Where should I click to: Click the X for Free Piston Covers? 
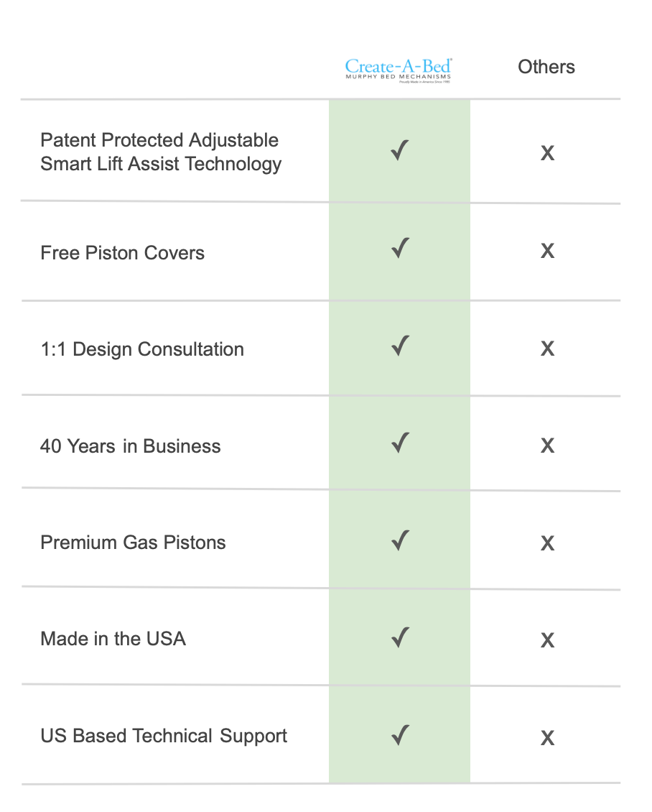[x=547, y=251]
